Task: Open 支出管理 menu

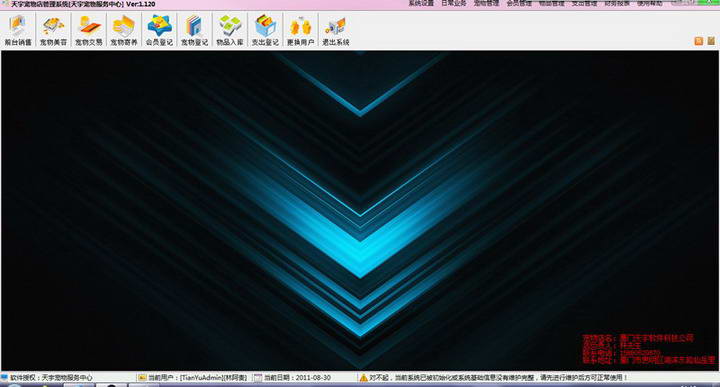Action: click(584, 3)
